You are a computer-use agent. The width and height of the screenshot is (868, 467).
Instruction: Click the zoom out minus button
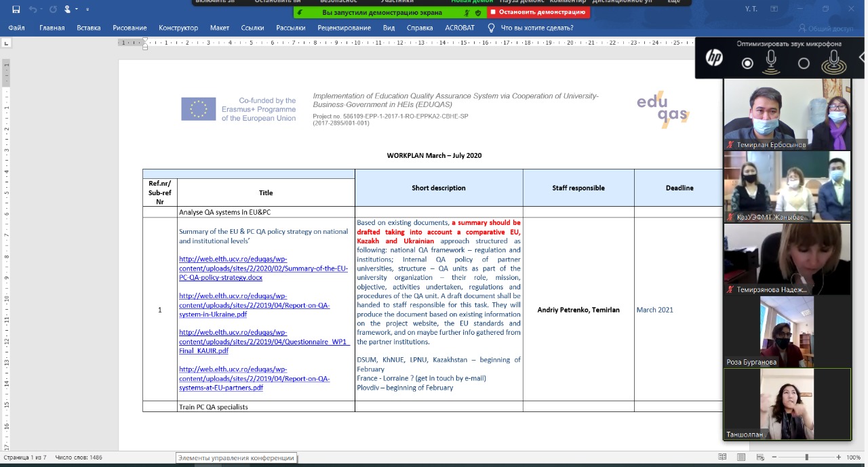[x=775, y=458]
